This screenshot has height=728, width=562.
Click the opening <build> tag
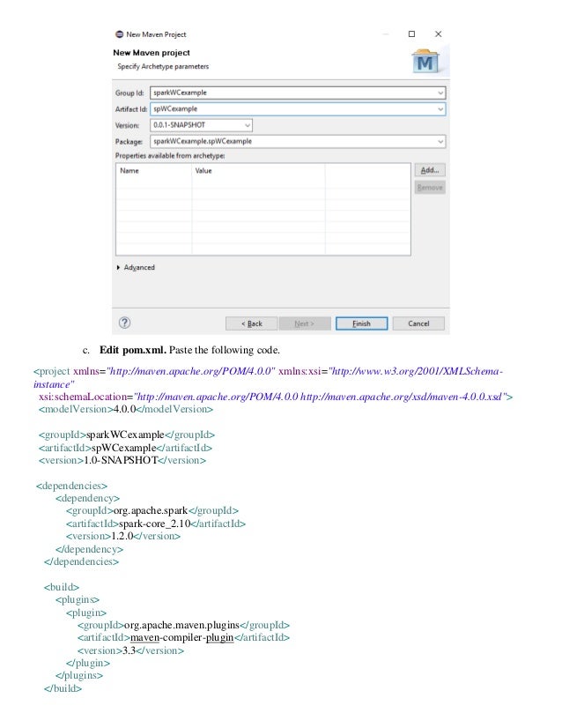pyautogui.click(x=62, y=587)
